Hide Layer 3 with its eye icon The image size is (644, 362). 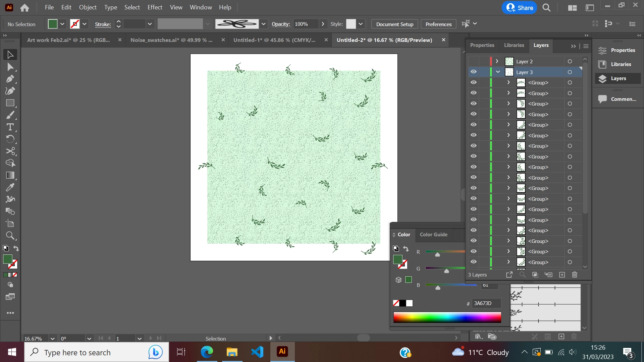coord(473,72)
